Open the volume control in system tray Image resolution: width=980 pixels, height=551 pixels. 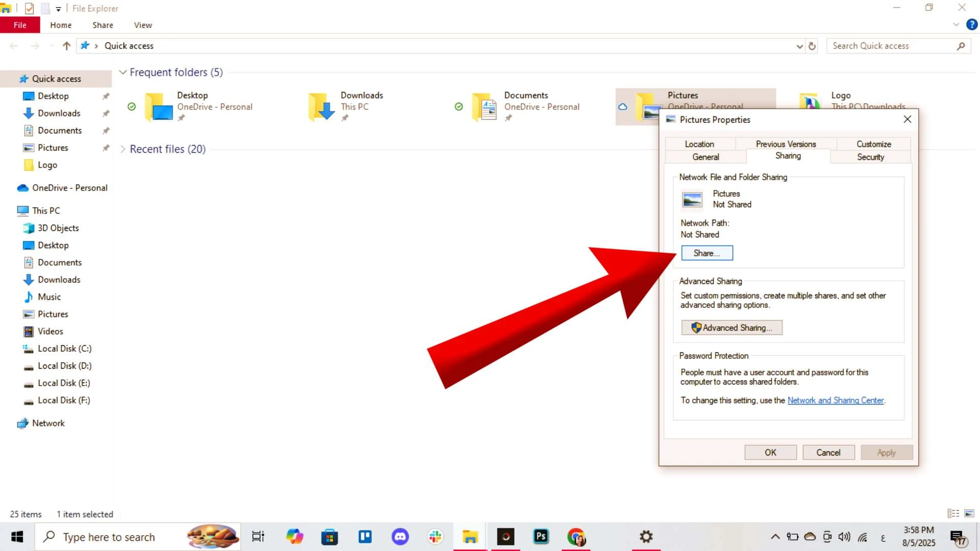[844, 537]
